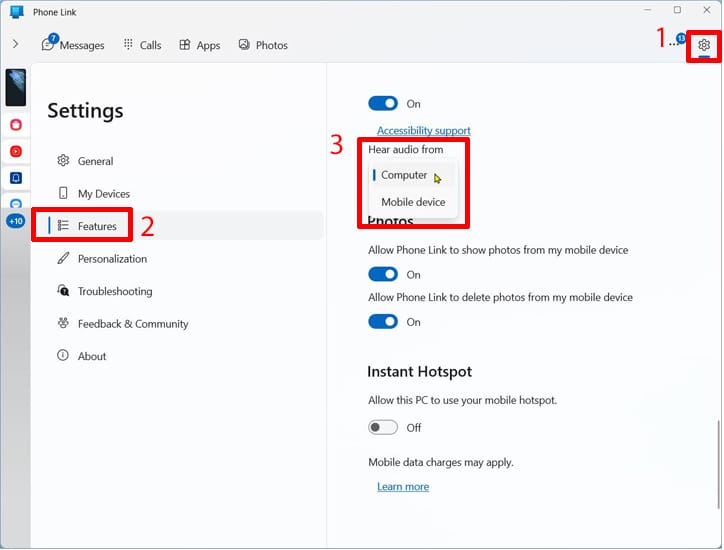
Task: Open the Settings gear icon
Action: (x=704, y=45)
